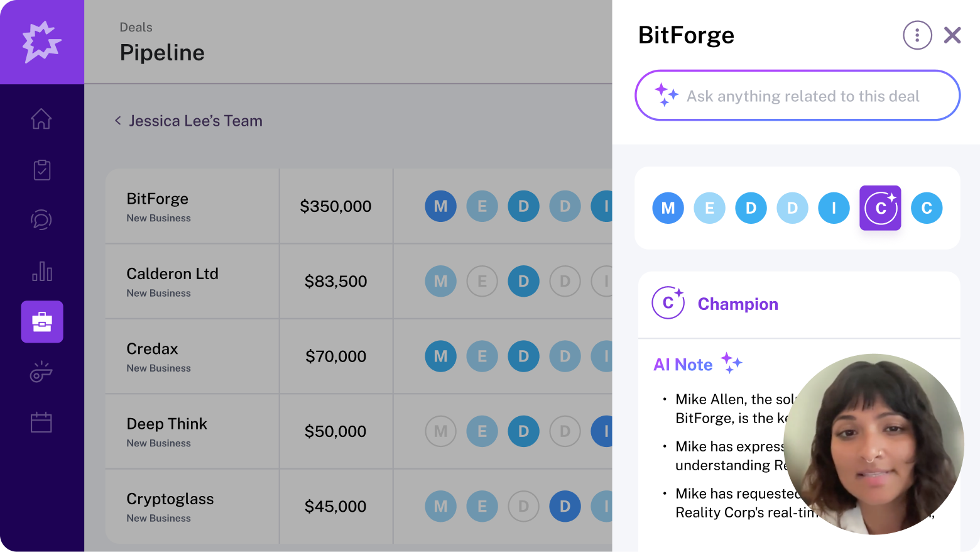Open the Home icon in the sidebar
980x552 pixels.
click(x=41, y=119)
